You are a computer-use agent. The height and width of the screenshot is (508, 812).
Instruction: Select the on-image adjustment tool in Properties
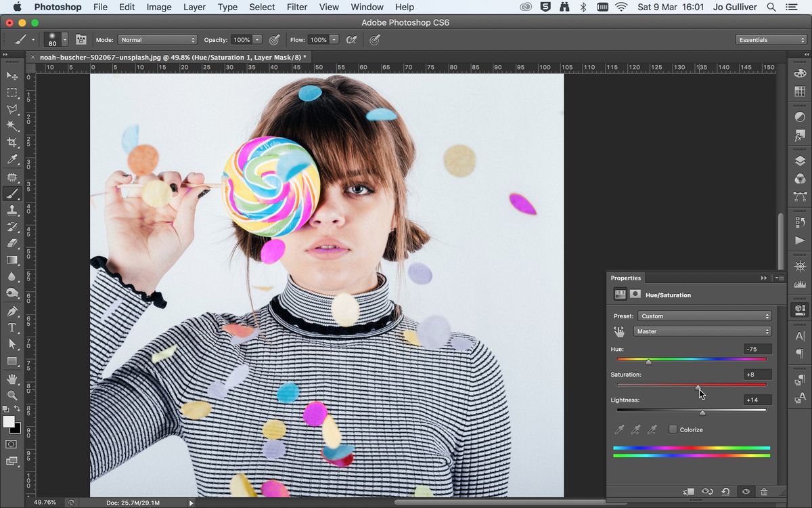[x=619, y=331]
